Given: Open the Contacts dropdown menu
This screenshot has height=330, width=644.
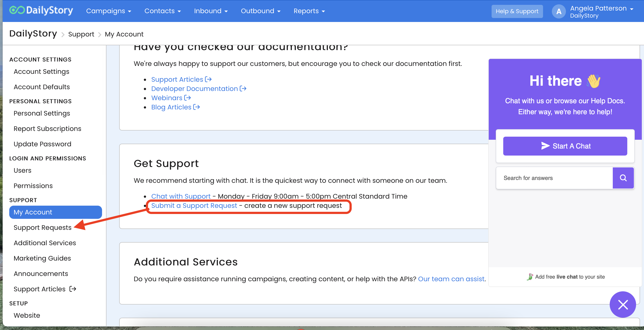Looking at the screenshot, I should tap(163, 11).
